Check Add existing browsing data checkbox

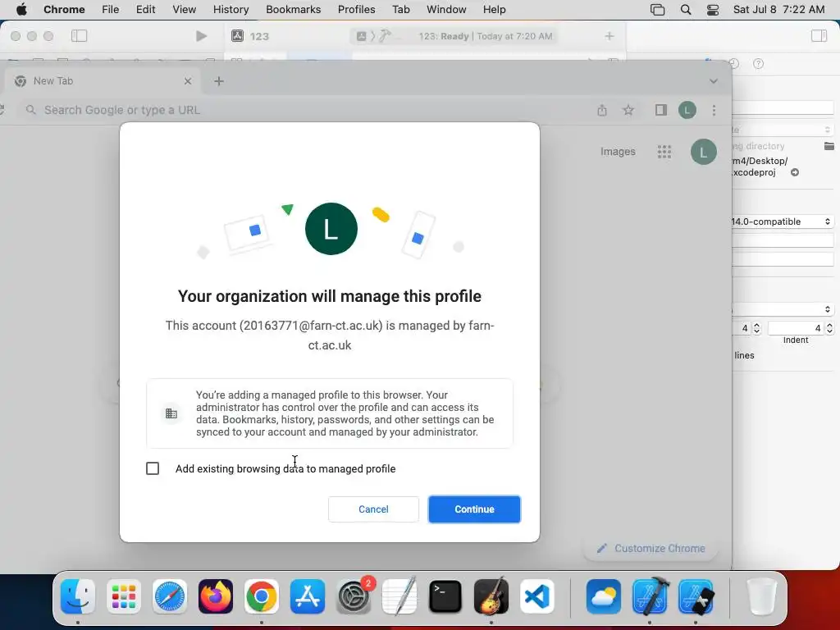153,468
